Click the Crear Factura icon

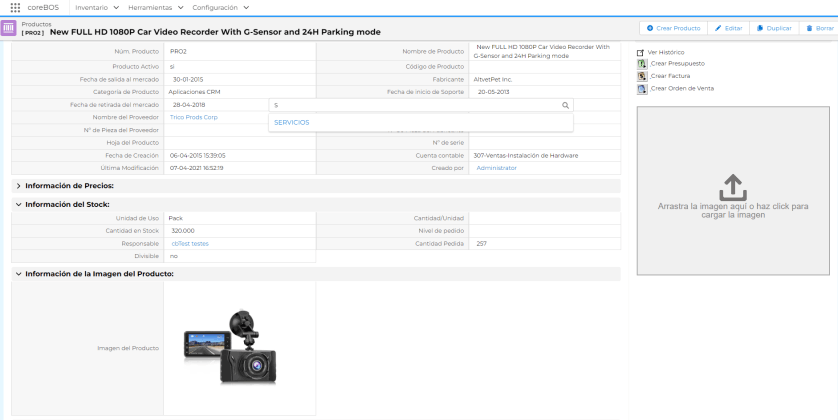[x=641, y=76]
